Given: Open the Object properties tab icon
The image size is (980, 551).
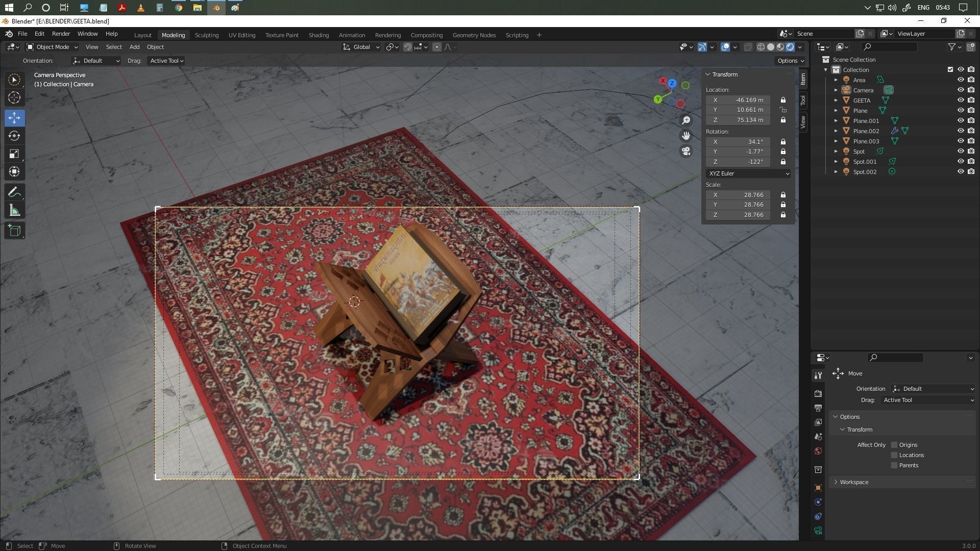Looking at the screenshot, I should click(x=818, y=488).
